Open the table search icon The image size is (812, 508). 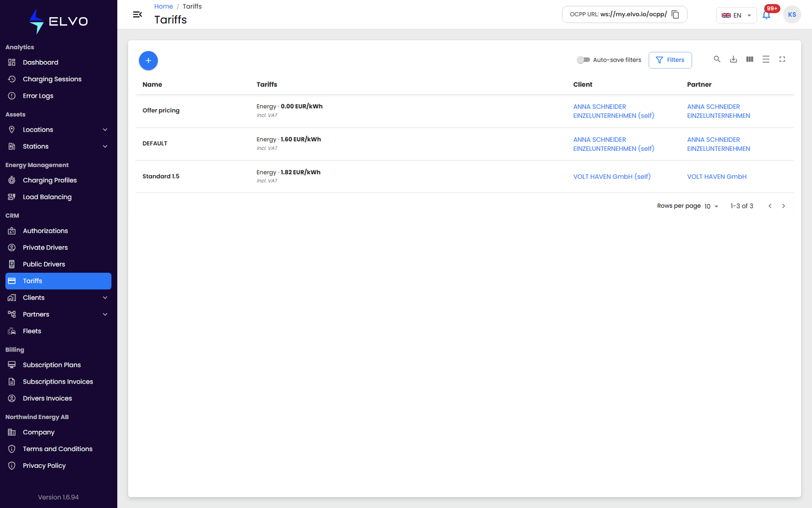717,59
